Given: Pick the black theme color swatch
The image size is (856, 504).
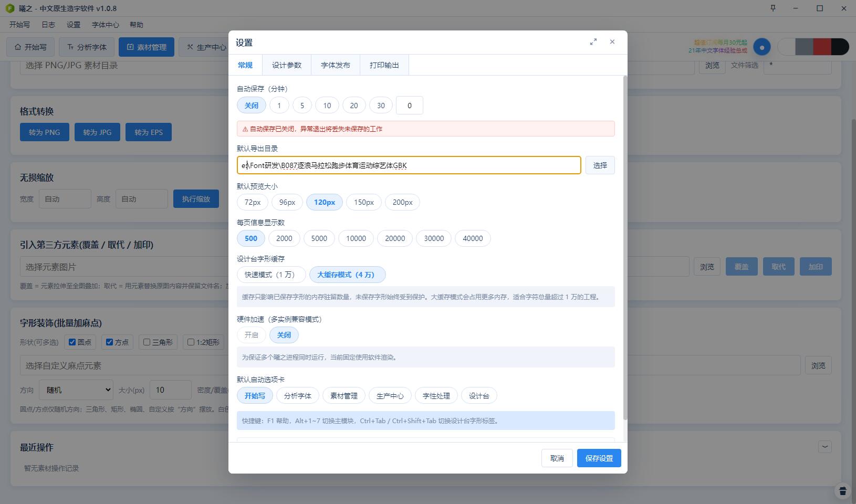Looking at the screenshot, I should pos(840,47).
